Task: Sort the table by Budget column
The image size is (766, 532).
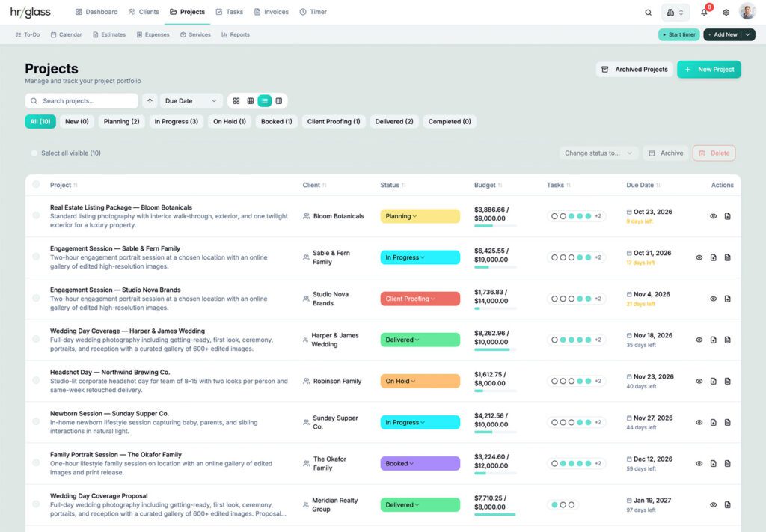Action: [x=488, y=185]
